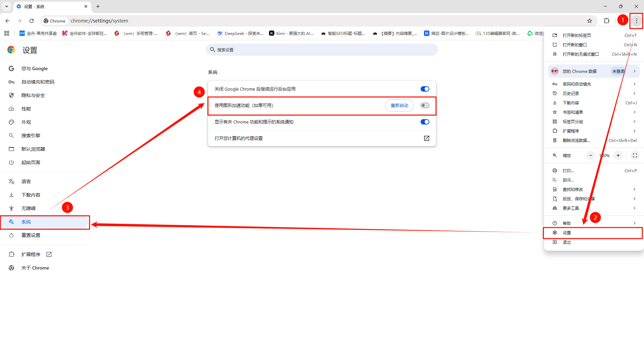This screenshot has width=644, height=346.
Task: Click the new tab plus icon
Action: click(98, 6)
